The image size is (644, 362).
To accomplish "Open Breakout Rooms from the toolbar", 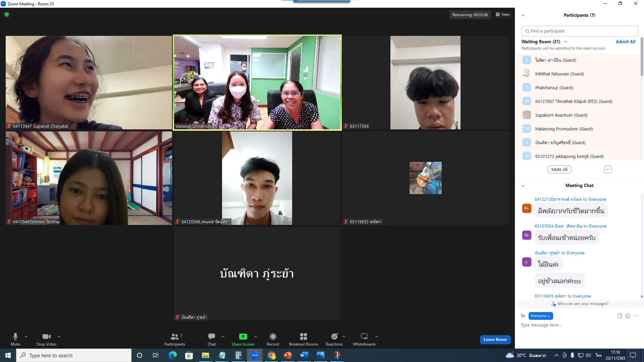I will (x=303, y=337).
